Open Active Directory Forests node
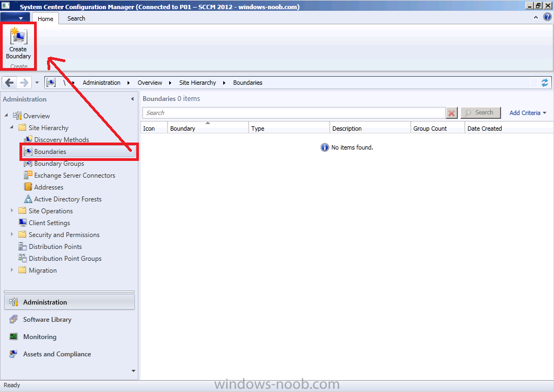554x392 pixels. pos(68,199)
